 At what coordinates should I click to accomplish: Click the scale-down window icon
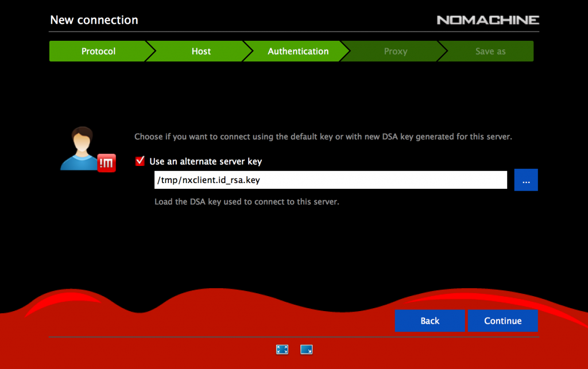tap(306, 349)
